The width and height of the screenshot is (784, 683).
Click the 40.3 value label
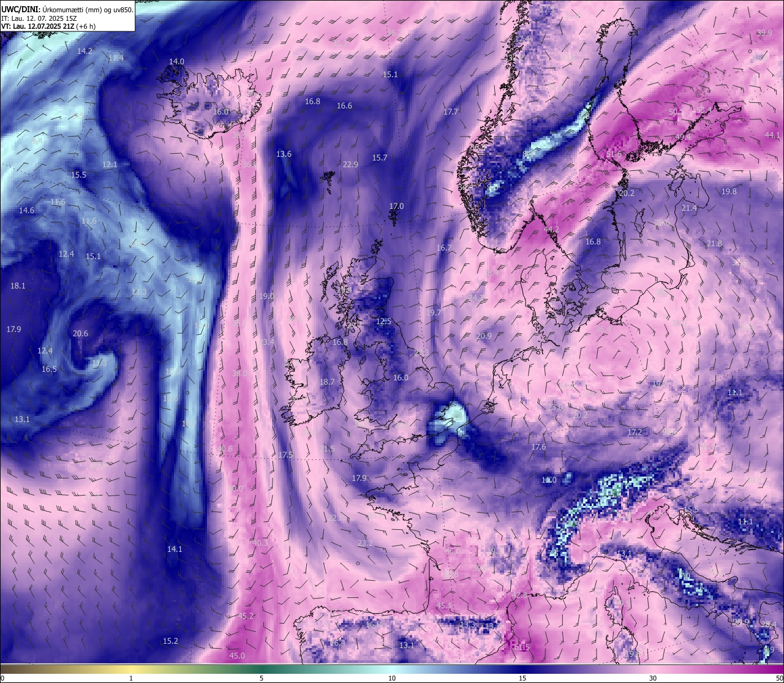pyautogui.click(x=260, y=543)
